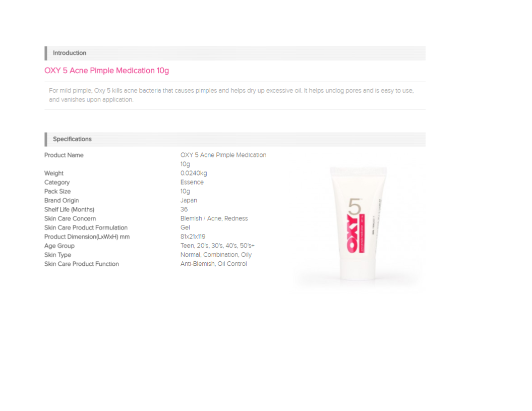Click the Blemish / Acne, Redness value

pyautogui.click(x=214, y=219)
